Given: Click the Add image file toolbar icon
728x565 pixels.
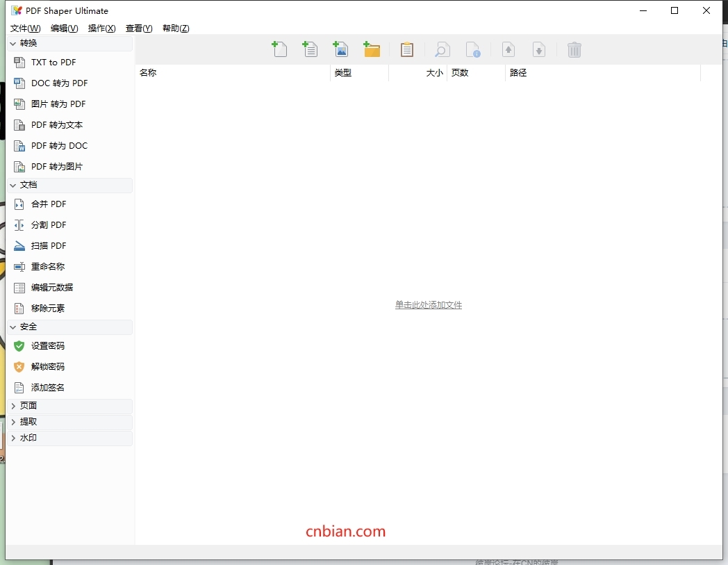Looking at the screenshot, I should 341,49.
